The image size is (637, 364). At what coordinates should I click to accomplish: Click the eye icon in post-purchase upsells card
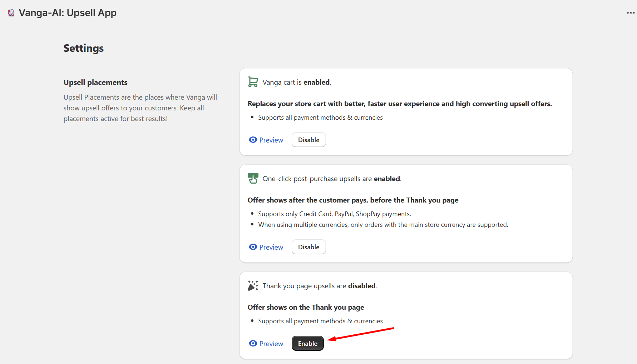click(x=253, y=247)
